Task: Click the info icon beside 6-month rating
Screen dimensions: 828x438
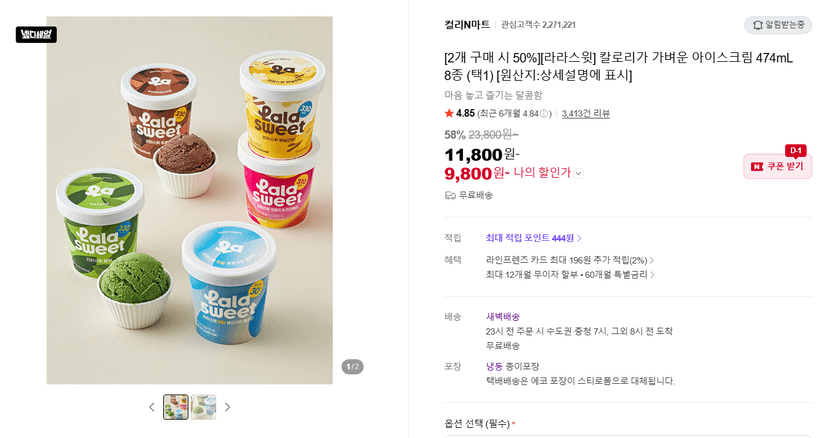Action: [543, 114]
